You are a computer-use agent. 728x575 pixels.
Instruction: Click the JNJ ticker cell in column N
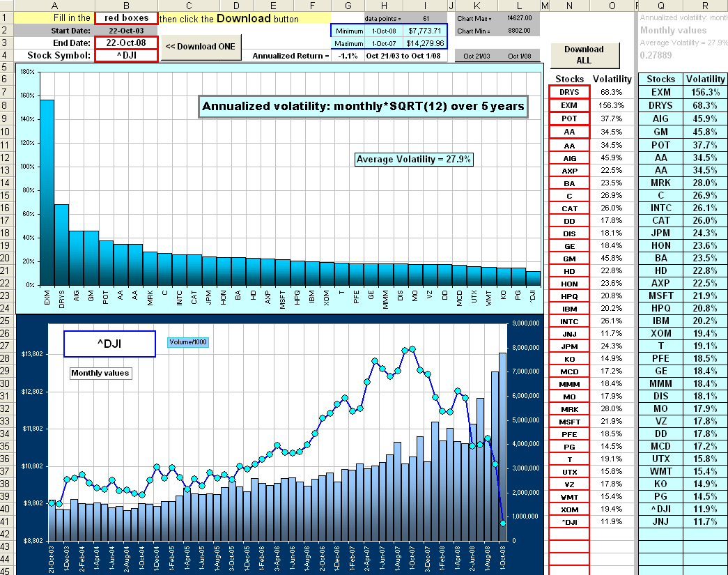coord(569,334)
